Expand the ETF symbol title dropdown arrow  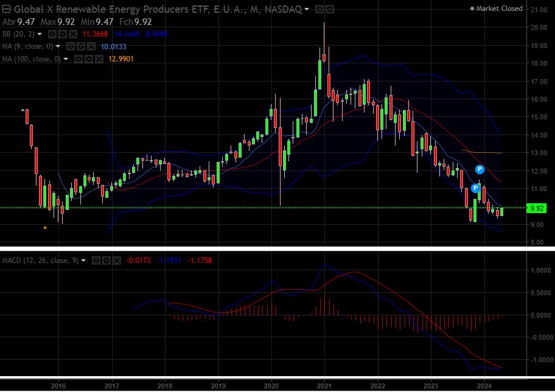click(306, 9)
